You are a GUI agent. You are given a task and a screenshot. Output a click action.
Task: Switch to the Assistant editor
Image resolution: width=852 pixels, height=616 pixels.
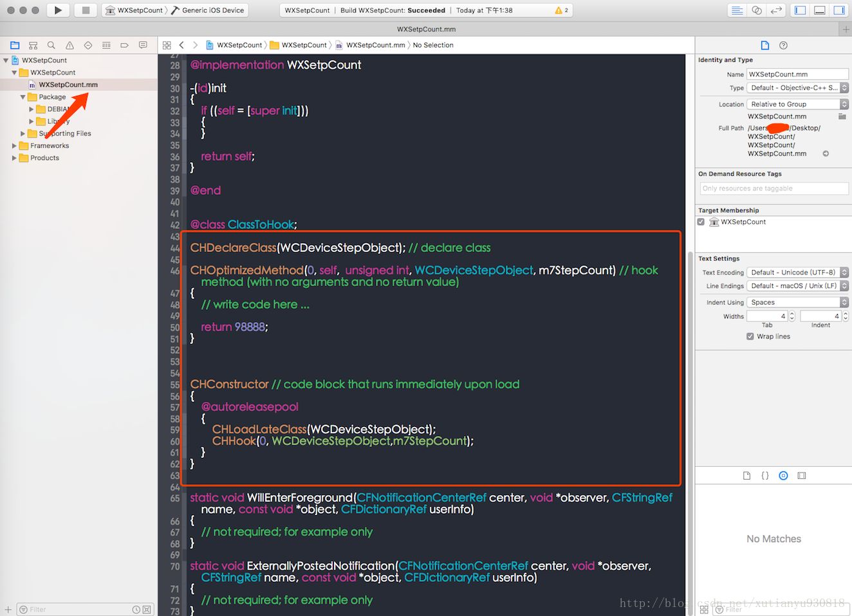tap(757, 10)
